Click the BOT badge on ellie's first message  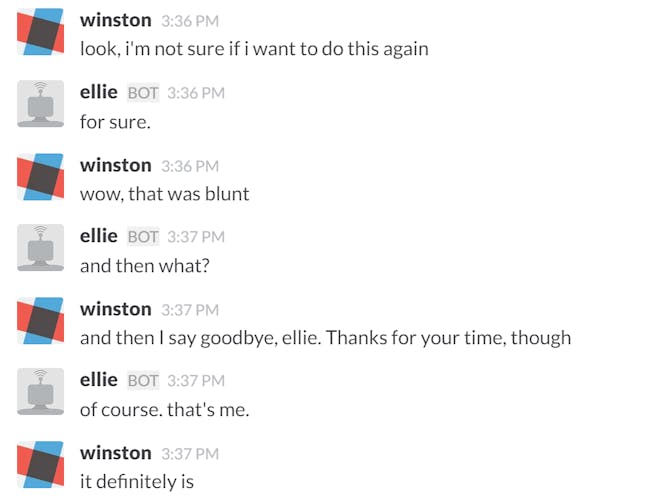(143, 93)
